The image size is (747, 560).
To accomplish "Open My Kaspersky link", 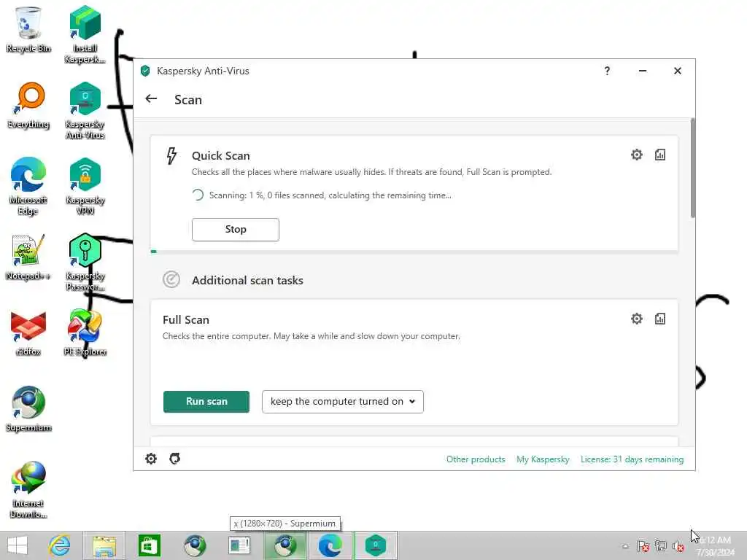I will (543, 459).
